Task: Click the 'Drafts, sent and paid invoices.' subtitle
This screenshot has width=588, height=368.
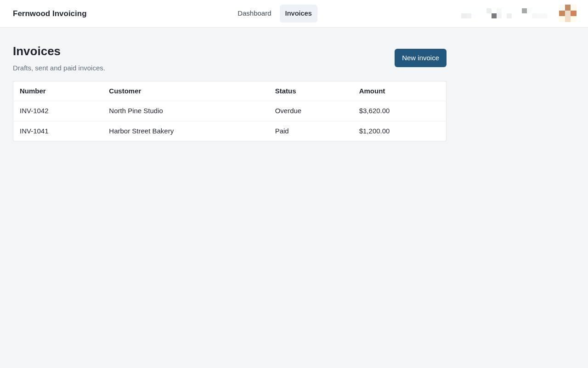Action: (x=59, y=68)
